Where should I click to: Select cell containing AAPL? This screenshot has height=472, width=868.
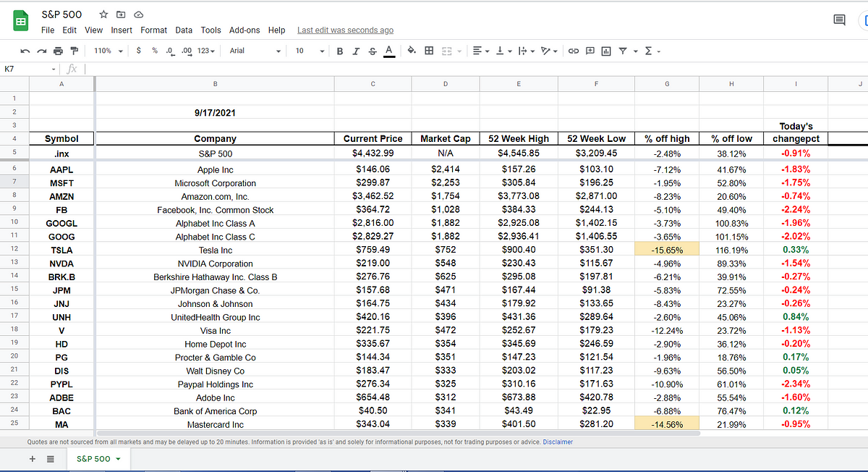click(61, 169)
